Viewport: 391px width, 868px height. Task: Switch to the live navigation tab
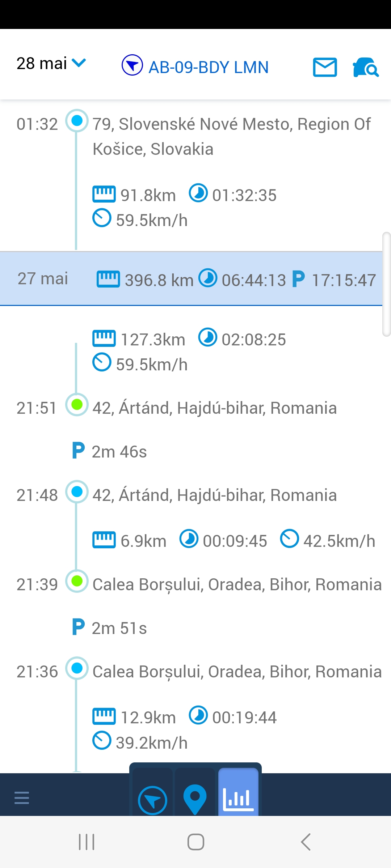(152, 800)
